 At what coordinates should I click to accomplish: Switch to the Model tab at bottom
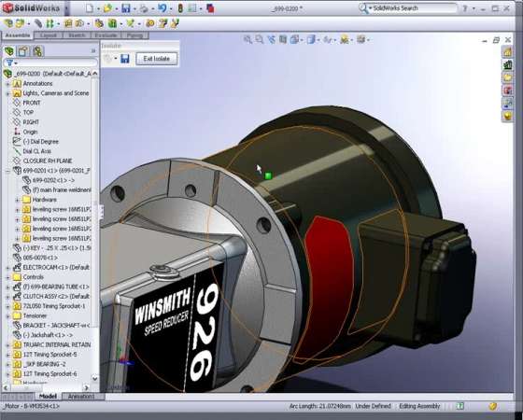click(48, 396)
